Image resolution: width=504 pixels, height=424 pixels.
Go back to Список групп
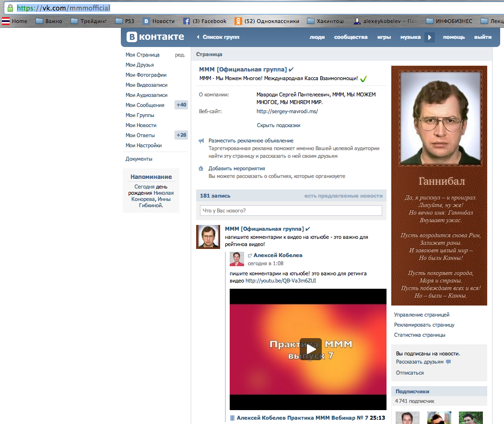(218, 37)
